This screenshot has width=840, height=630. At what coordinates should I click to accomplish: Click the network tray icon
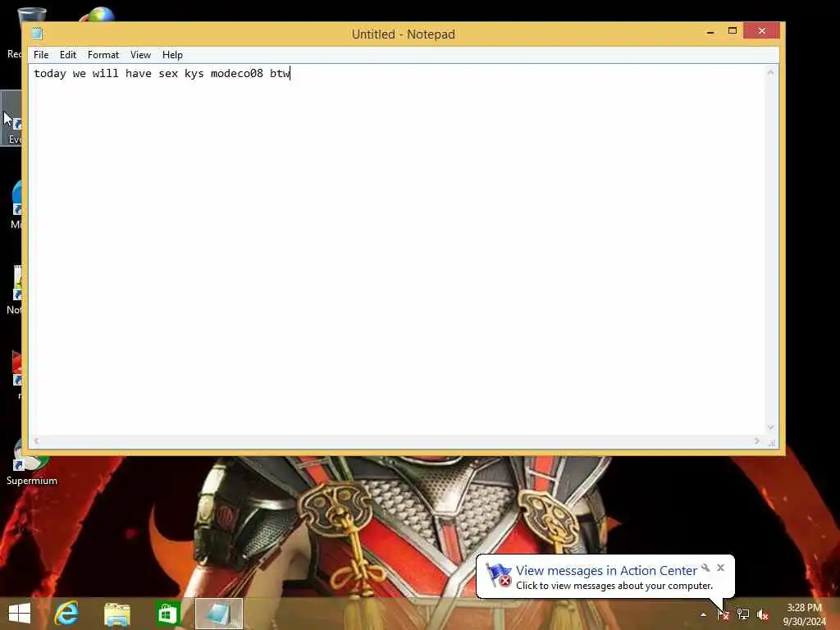[x=743, y=614]
